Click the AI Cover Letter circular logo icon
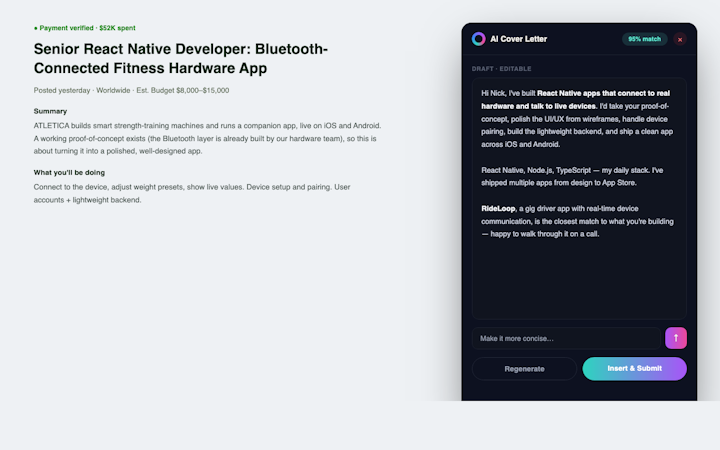This screenshot has width=720, height=450. pos(478,39)
